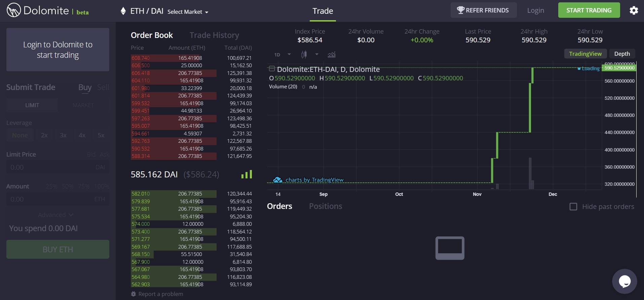644x300 pixels.
Task: Open the Select Market dropdown
Action: point(188,12)
